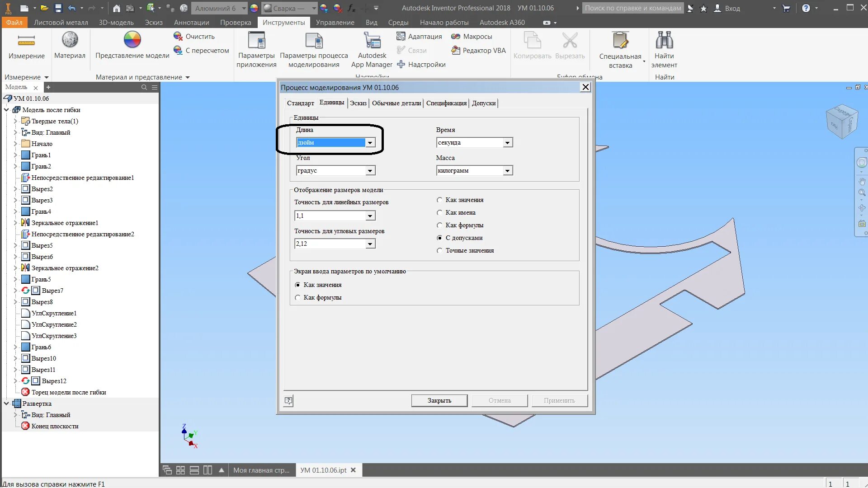
Task: Open the Адаптация customize tool
Action: point(419,36)
